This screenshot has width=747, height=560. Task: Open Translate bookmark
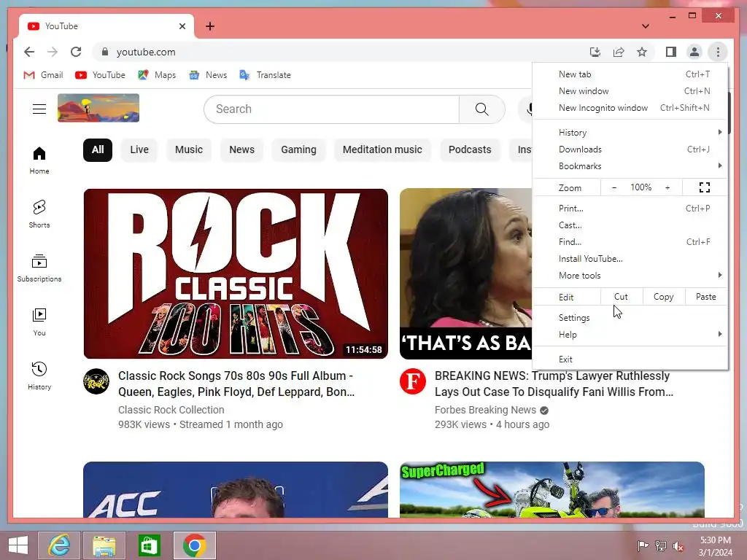265,75
